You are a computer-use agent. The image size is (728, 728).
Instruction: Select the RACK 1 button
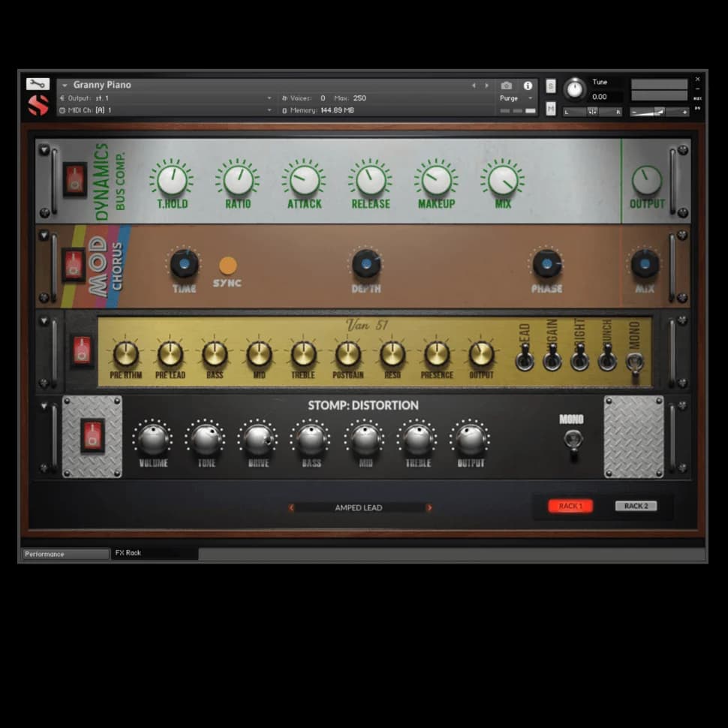pyautogui.click(x=570, y=506)
